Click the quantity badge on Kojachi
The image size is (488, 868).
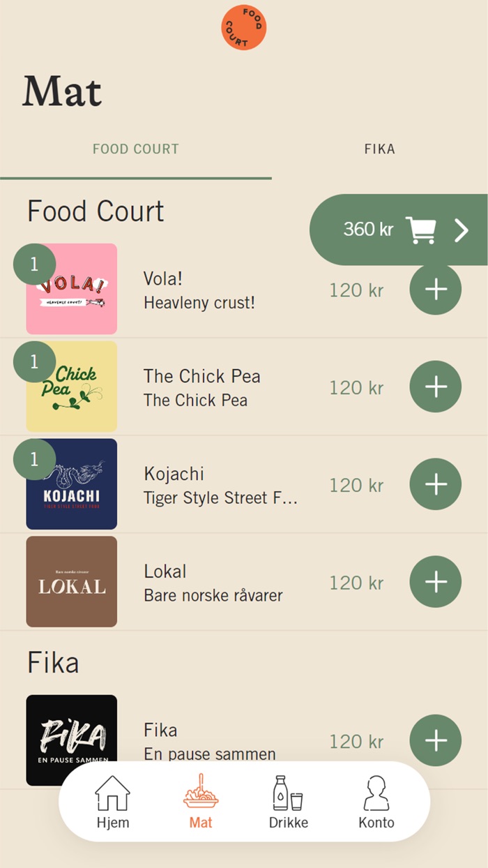coord(34,458)
